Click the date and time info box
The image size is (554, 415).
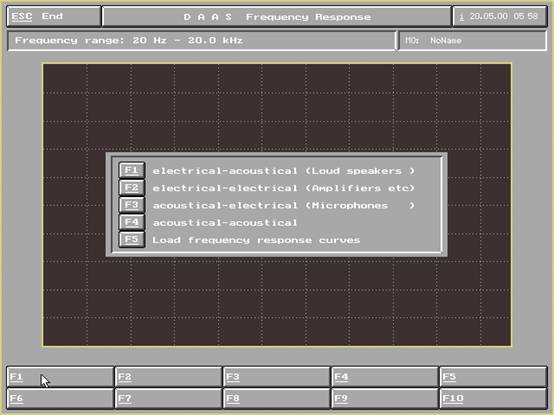pos(500,16)
